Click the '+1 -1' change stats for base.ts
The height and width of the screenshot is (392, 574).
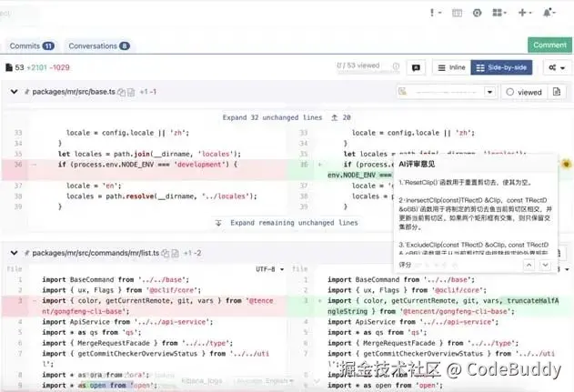148,92
